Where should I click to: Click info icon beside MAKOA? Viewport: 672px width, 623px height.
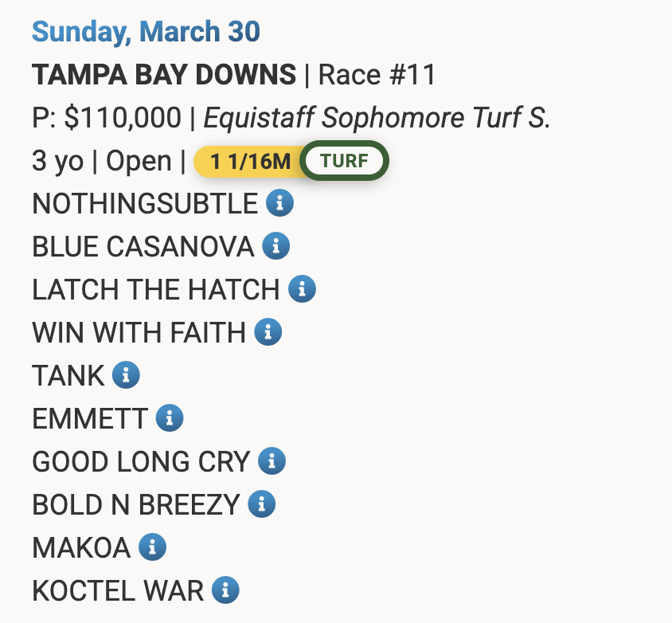click(152, 547)
